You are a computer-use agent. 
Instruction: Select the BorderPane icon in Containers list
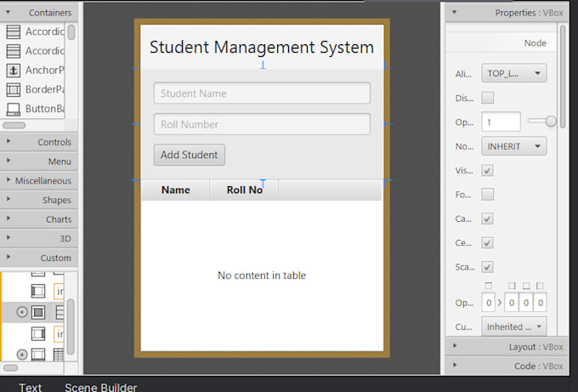(x=14, y=89)
